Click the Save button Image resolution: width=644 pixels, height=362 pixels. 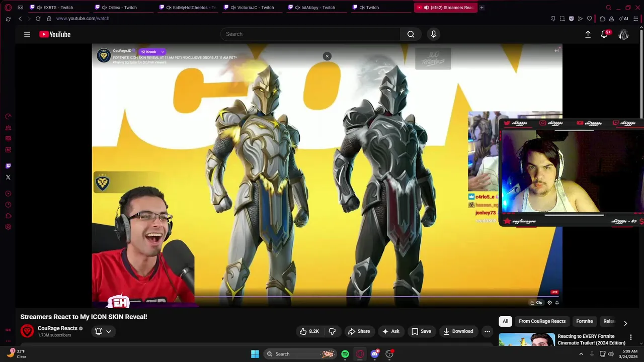click(x=421, y=331)
